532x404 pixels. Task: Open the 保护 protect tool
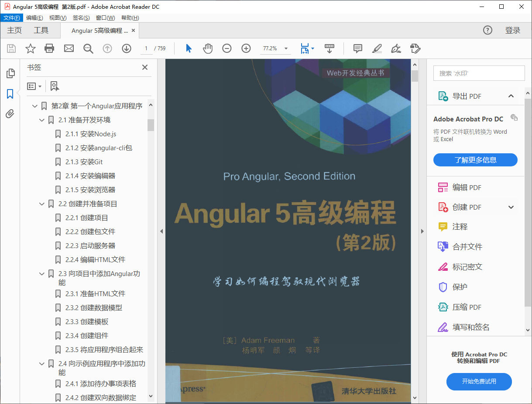(x=453, y=287)
